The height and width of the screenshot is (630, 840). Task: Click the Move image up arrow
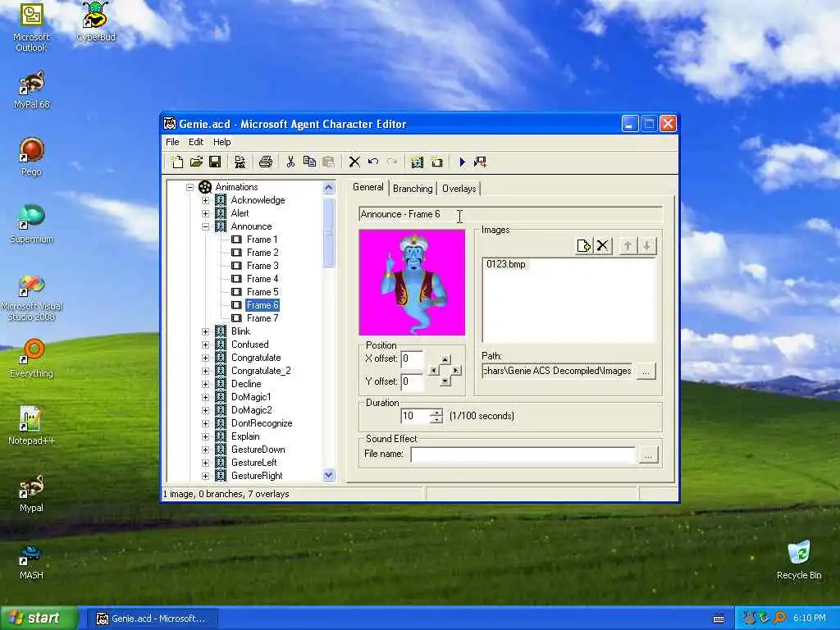point(628,246)
